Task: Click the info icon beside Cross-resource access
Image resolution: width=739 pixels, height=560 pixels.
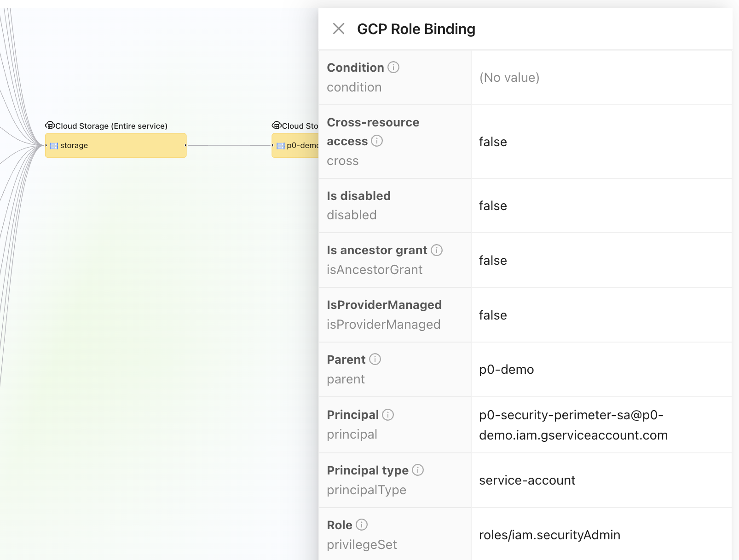Action: pyautogui.click(x=377, y=141)
